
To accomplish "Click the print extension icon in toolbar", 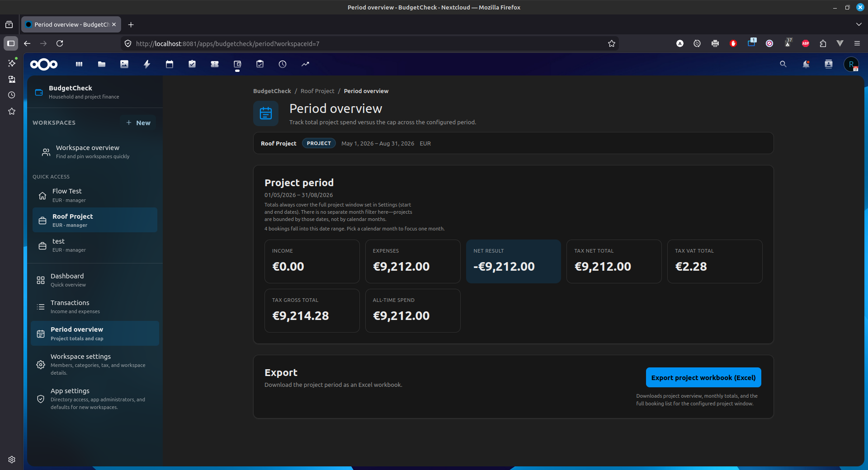I will pos(715,43).
